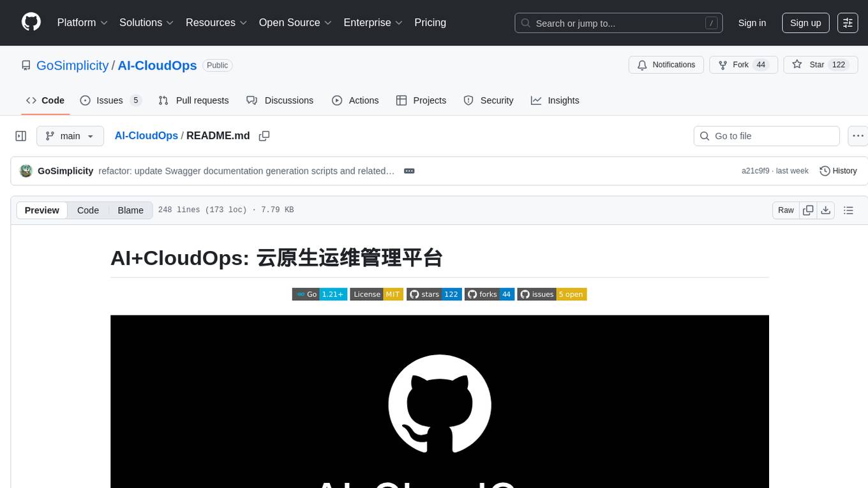Click the License MIT badge

click(x=377, y=294)
